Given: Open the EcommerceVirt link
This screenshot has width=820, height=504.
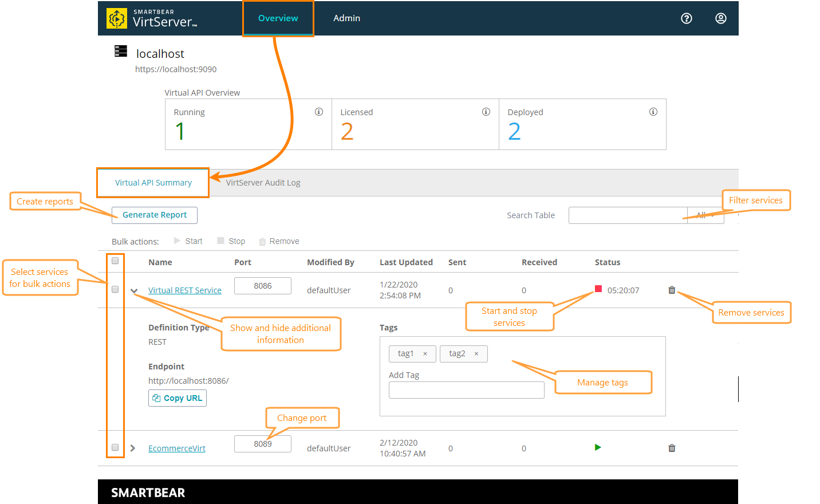Looking at the screenshot, I should [177, 448].
